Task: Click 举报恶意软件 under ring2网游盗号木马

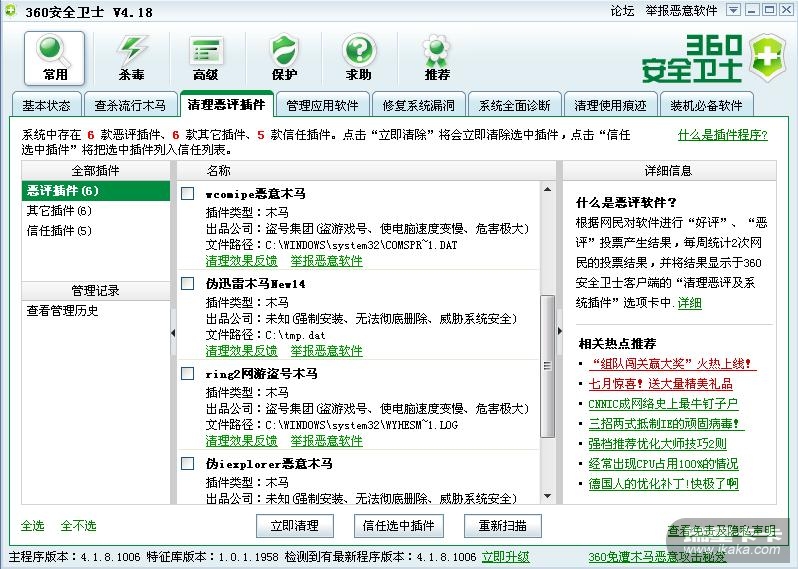Action: pyautogui.click(x=326, y=441)
